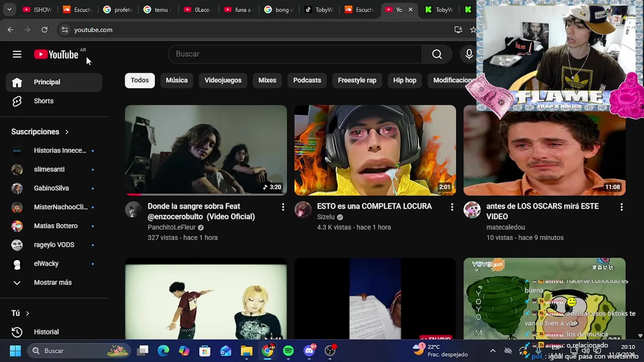644x362 pixels.
Task: Open matecaledou channel avatar
Action: (x=472, y=210)
